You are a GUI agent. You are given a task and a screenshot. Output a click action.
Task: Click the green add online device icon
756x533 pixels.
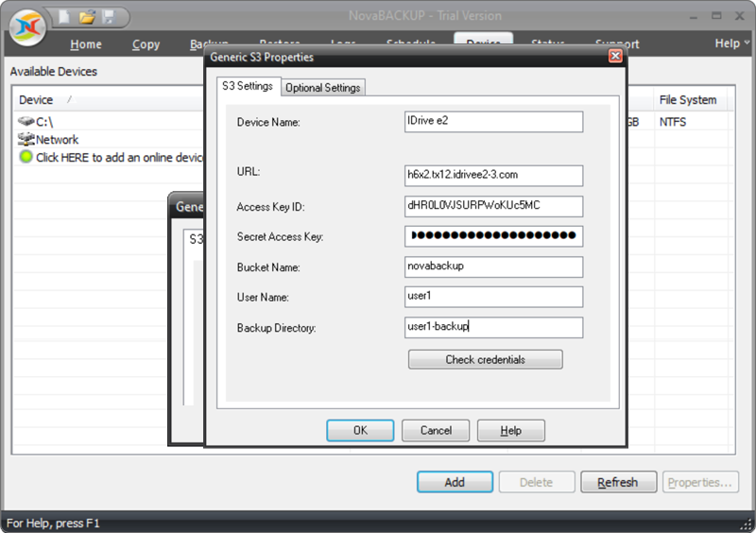pos(26,157)
